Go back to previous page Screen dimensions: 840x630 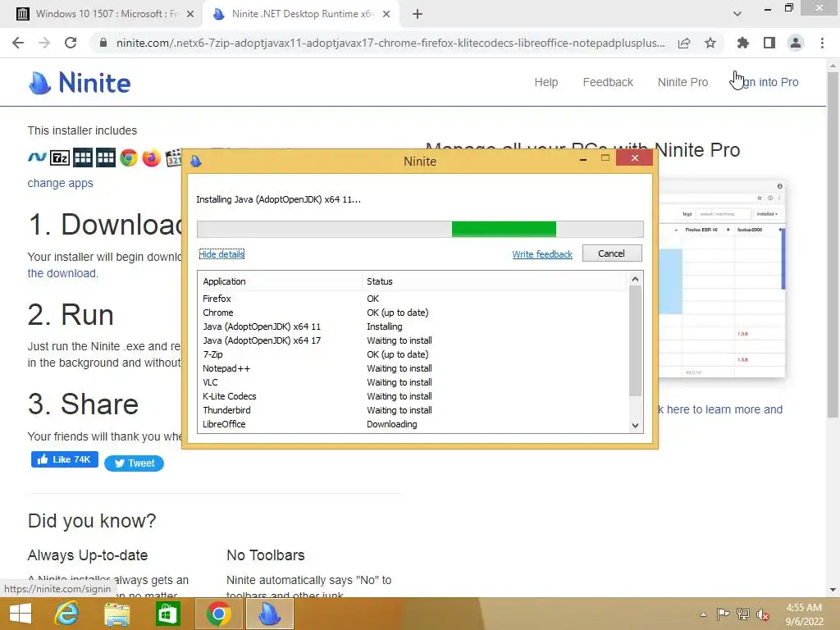click(x=18, y=43)
